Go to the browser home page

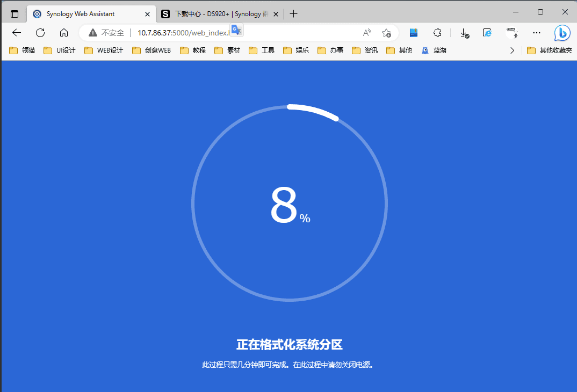(x=64, y=33)
